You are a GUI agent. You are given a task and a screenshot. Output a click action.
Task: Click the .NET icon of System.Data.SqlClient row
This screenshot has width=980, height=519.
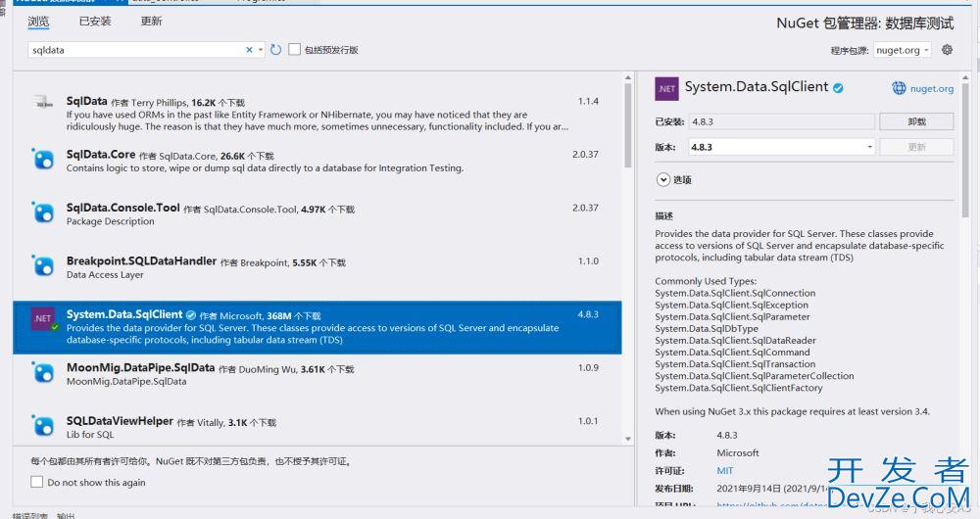pyautogui.click(x=43, y=318)
